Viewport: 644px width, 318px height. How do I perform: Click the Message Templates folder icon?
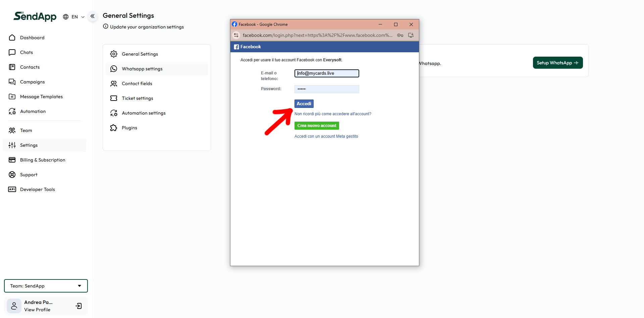12,97
